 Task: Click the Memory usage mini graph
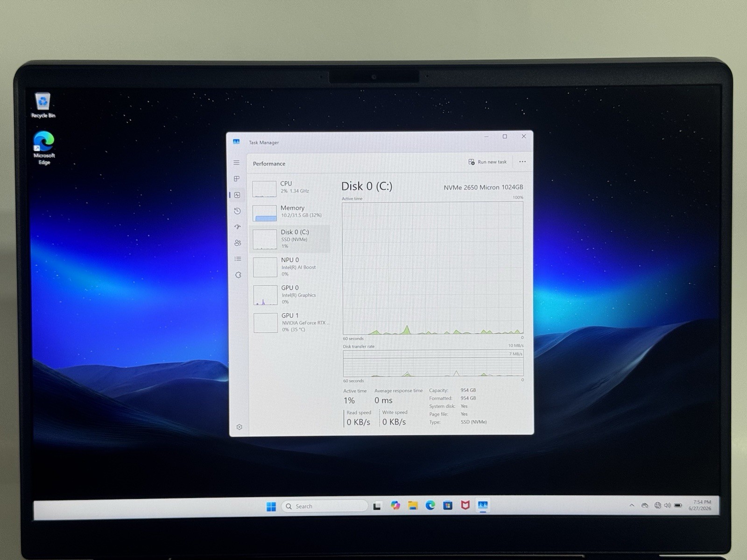pos(265,213)
